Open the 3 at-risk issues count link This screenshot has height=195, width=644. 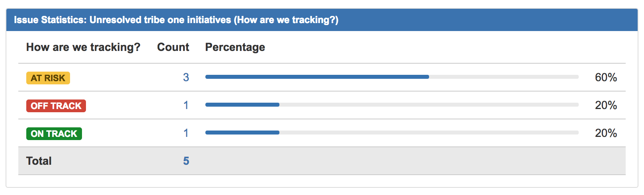(186, 77)
